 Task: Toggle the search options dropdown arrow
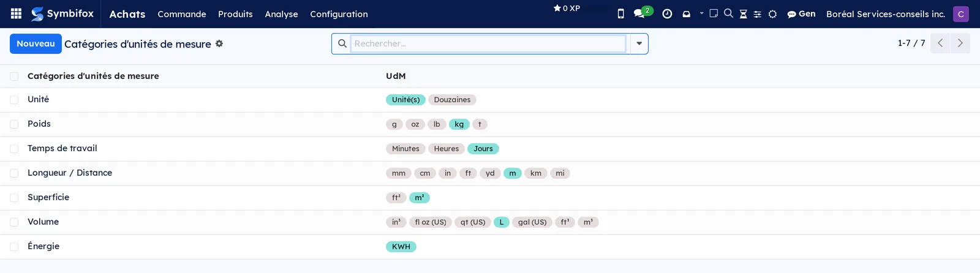639,43
